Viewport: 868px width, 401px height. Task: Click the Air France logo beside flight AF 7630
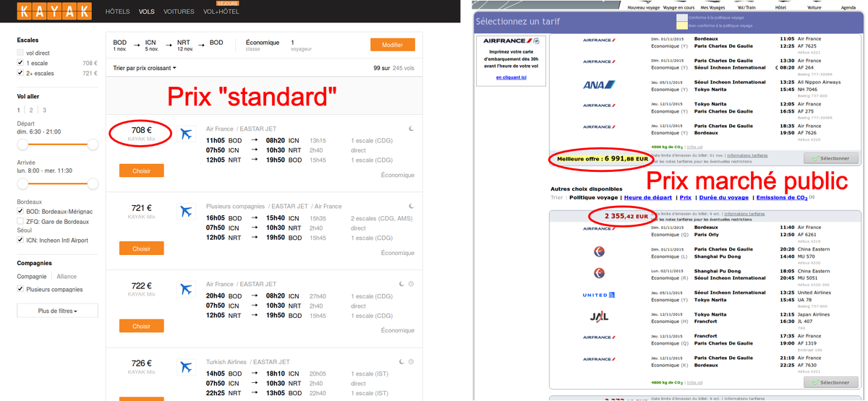(597, 359)
